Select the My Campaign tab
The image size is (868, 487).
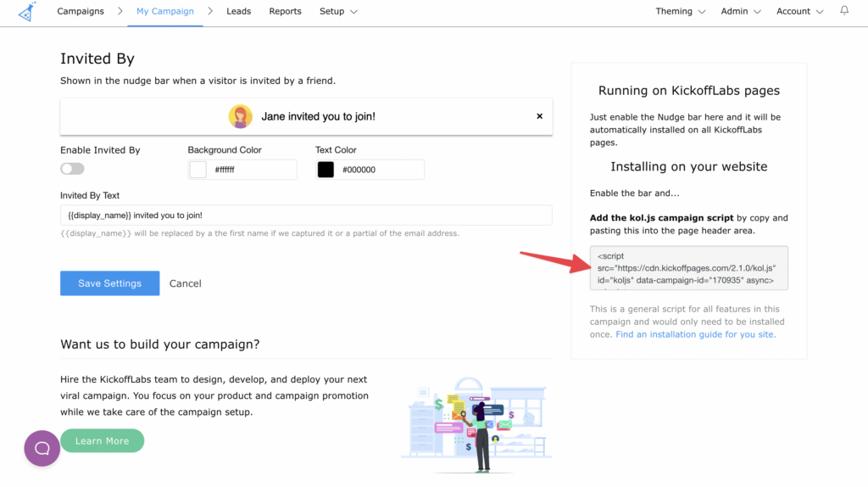165,11
